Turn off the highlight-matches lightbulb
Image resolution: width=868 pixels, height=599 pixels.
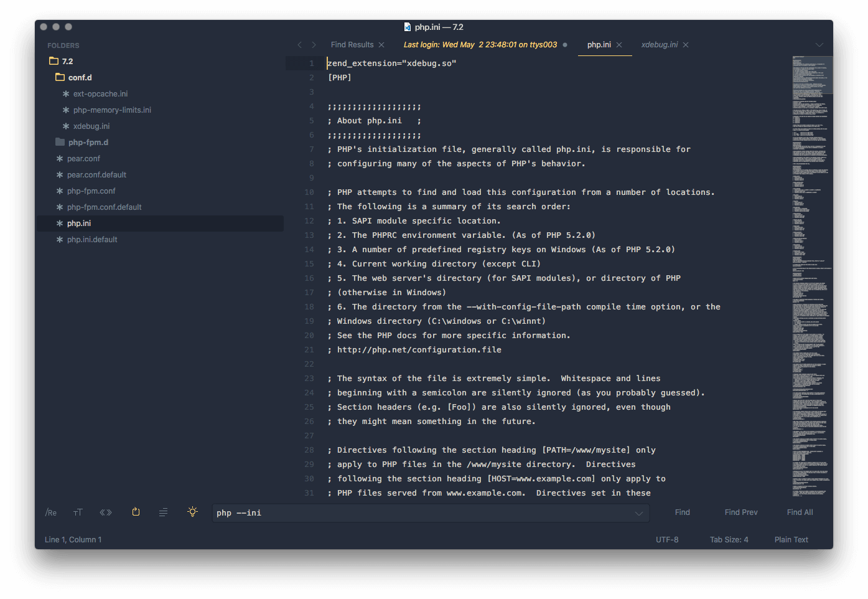(192, 512)
